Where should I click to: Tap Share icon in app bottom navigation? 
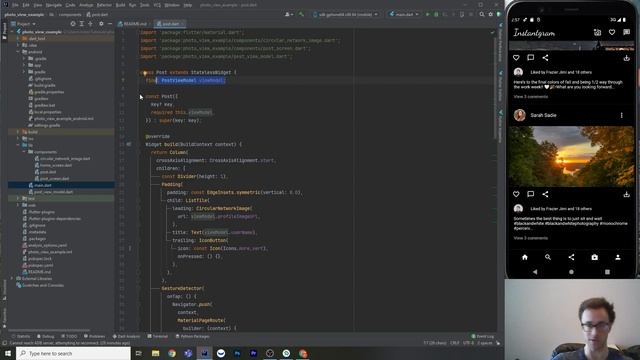point(571,257)
